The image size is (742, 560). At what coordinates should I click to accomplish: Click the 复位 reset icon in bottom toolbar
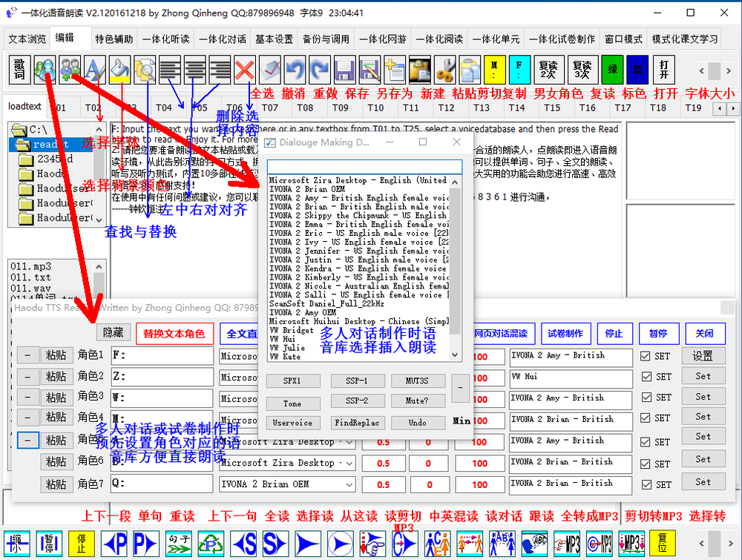tap(663, 544)
